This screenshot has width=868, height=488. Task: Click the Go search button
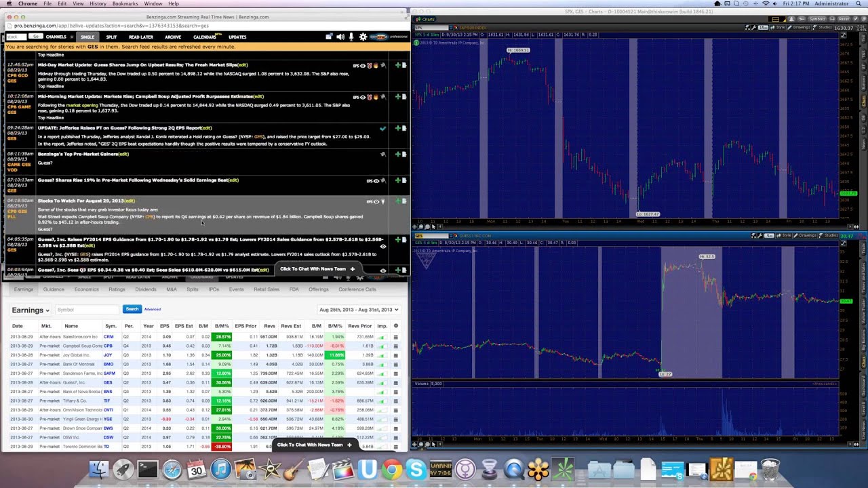36,37
